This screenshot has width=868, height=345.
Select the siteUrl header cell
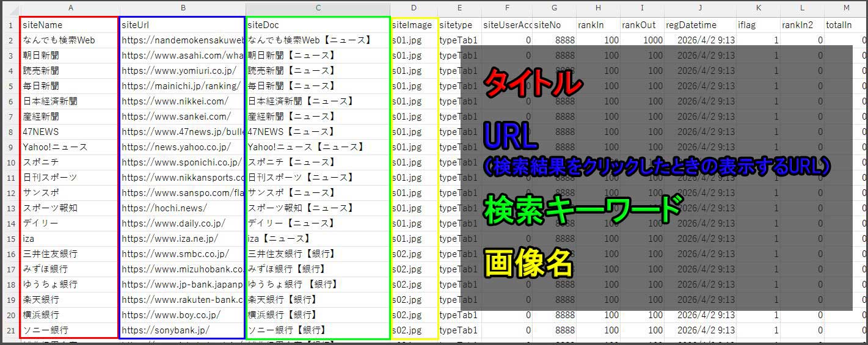click(x=182, y=25)
